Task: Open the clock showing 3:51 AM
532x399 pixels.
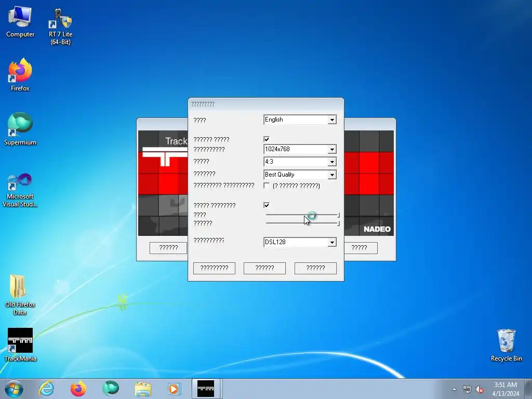Action: (506, 389)
